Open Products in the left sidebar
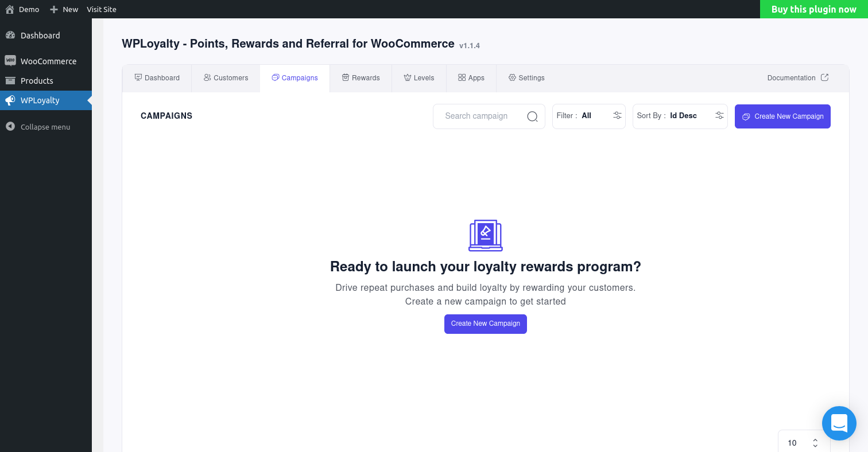The image size is (868, 452). pos(46,81)
